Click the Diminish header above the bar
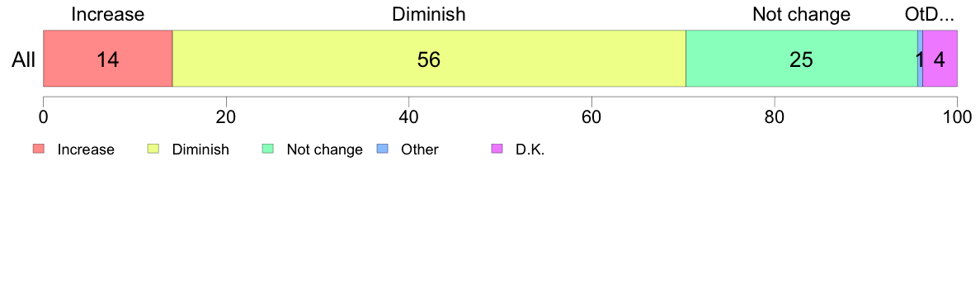 pos(429,14)
